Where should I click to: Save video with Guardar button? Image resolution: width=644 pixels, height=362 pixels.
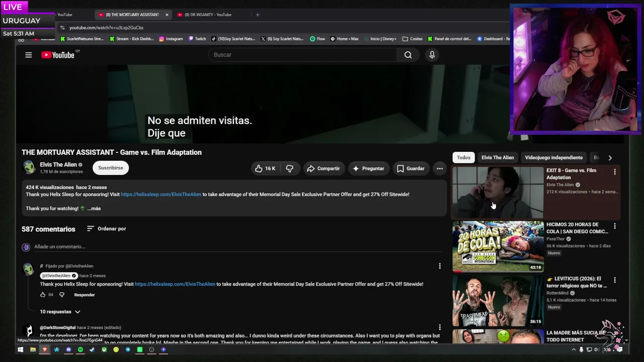tap(411, 168)
